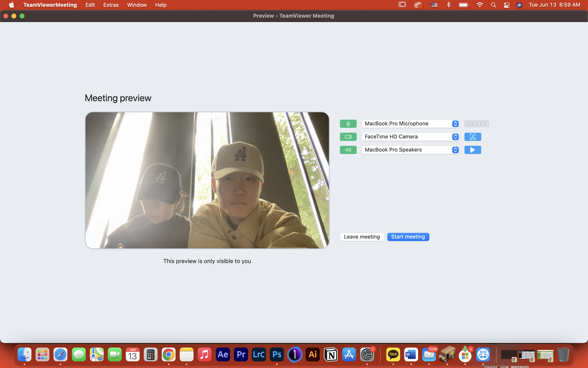
Task: Open Music from the dock
Action: (204, 354)
